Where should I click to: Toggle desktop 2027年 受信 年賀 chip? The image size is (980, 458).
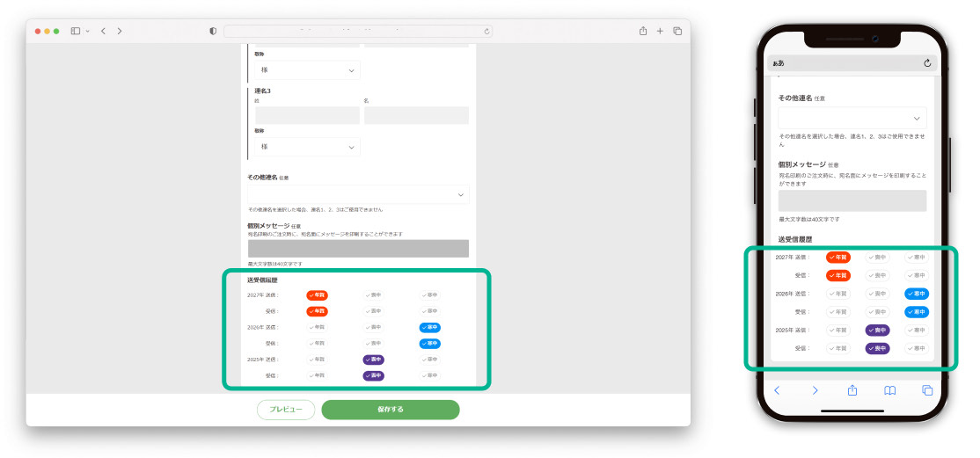[317, 311]
